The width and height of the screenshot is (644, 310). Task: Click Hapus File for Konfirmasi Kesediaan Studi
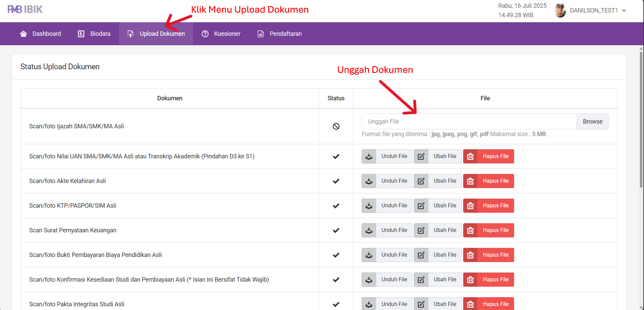pos(495,280)
